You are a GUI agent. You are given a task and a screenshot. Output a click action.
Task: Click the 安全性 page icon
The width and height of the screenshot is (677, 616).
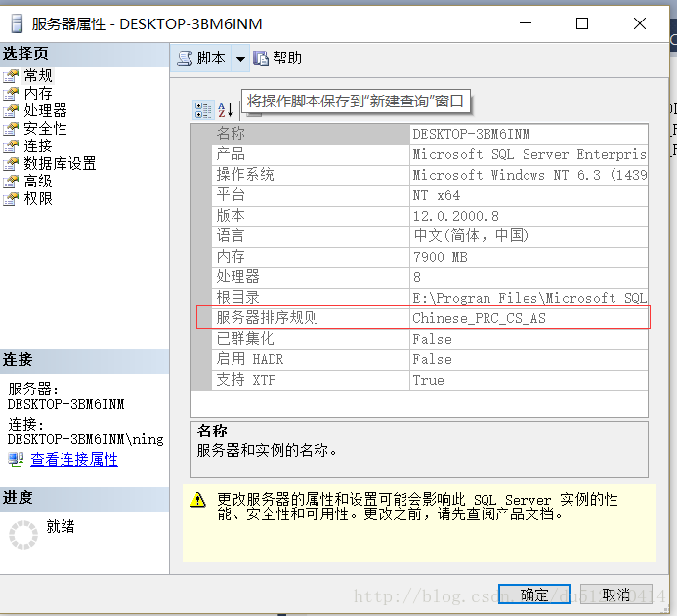coord(11,129)
